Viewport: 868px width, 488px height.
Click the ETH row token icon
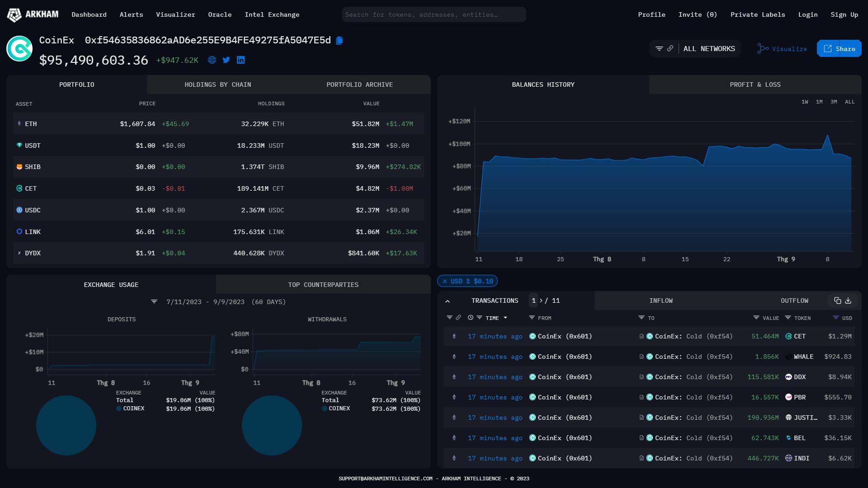tap(19, 124)
